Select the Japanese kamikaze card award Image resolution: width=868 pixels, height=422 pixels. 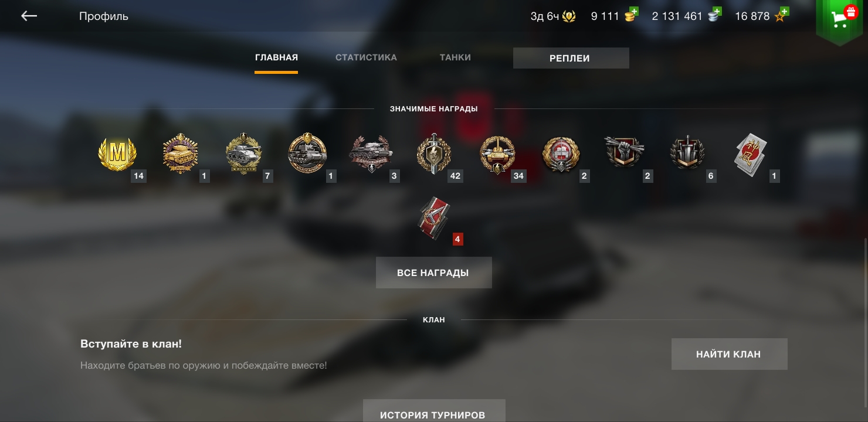(x=751, y=152)
